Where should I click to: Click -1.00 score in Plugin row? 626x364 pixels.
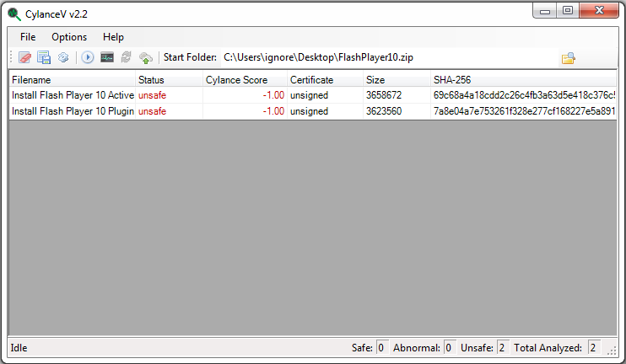tap(273, 111)
